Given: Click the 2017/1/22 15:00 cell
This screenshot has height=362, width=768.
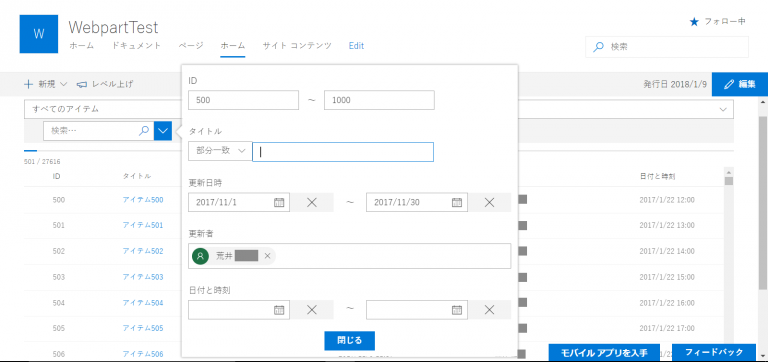Looking at the screenshot, I should 667,277.
